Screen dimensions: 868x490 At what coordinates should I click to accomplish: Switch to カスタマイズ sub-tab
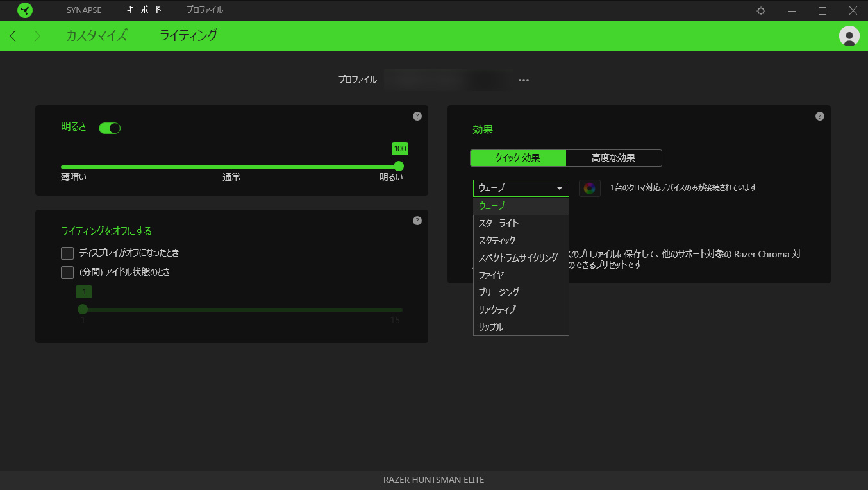(x=97, y=36)
